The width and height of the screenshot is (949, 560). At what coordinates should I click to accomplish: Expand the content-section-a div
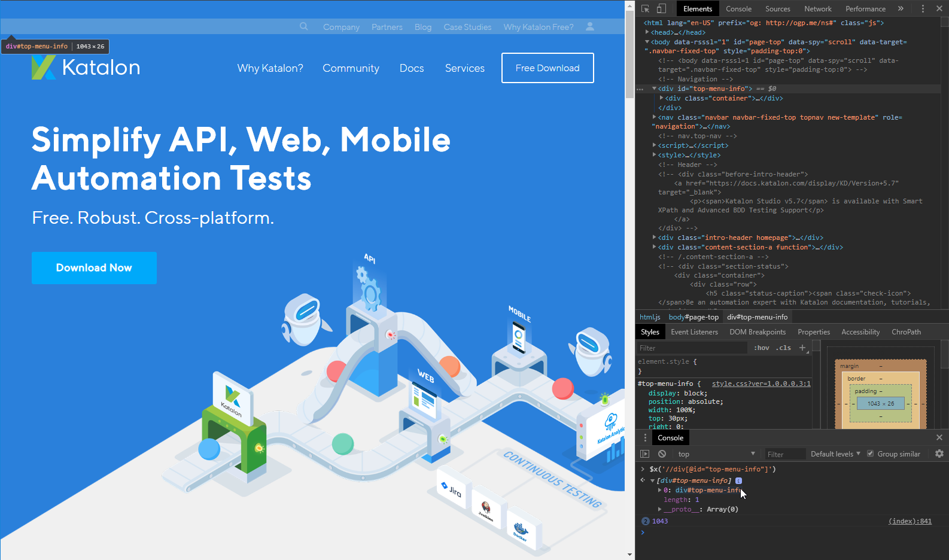[x=654, y=247]
